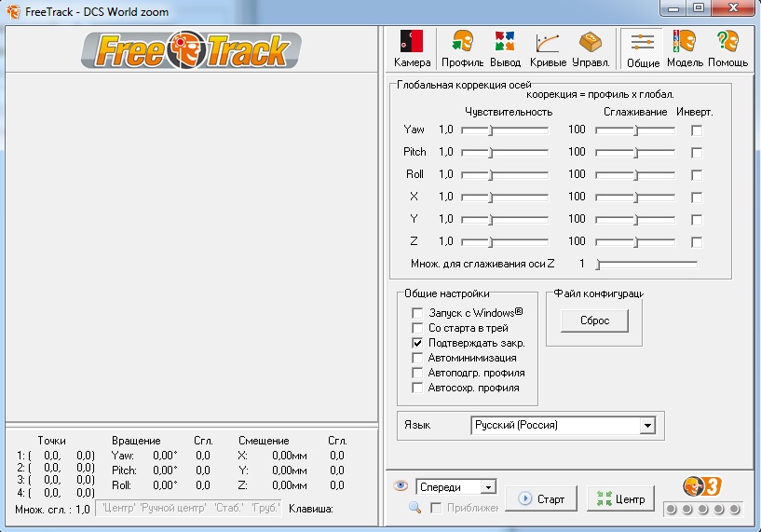The width and height of the screenshot is (761, 532).
Task: Enable Запуск с Windows checkbox
Action: pos(417,313)
